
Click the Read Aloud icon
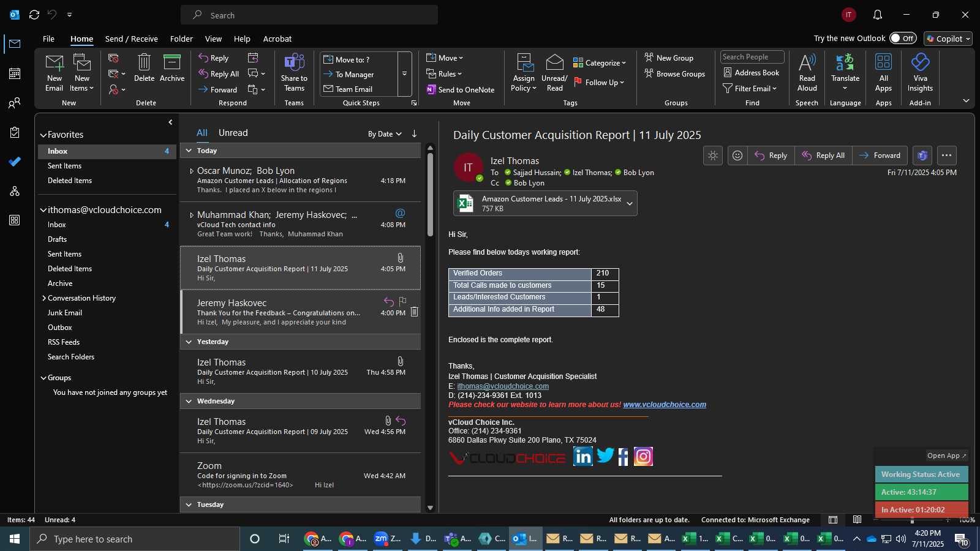[x=807, y=62]
